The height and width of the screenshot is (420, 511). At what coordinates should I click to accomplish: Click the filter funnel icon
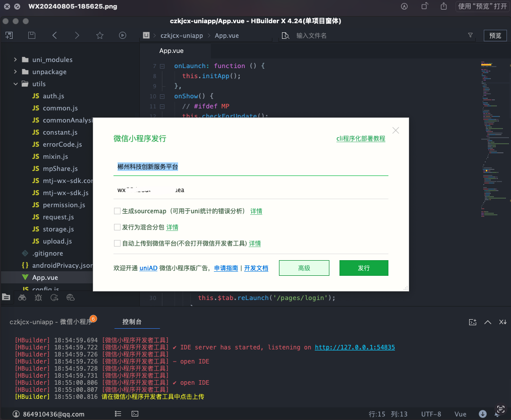[x=470, y=35]
